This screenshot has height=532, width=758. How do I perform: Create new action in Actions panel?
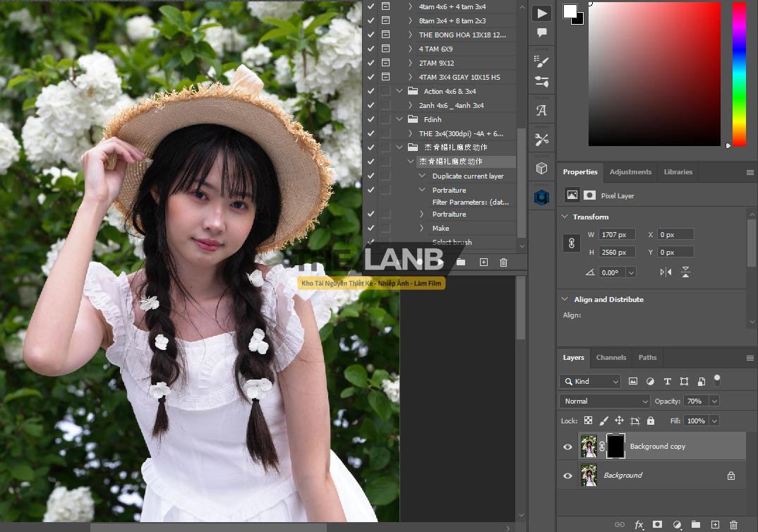[483, 262]
